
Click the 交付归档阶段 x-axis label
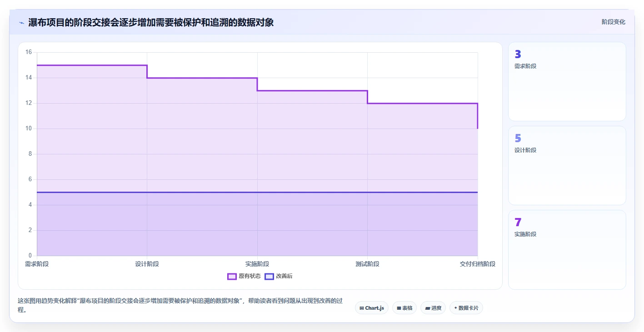point(477,264)
